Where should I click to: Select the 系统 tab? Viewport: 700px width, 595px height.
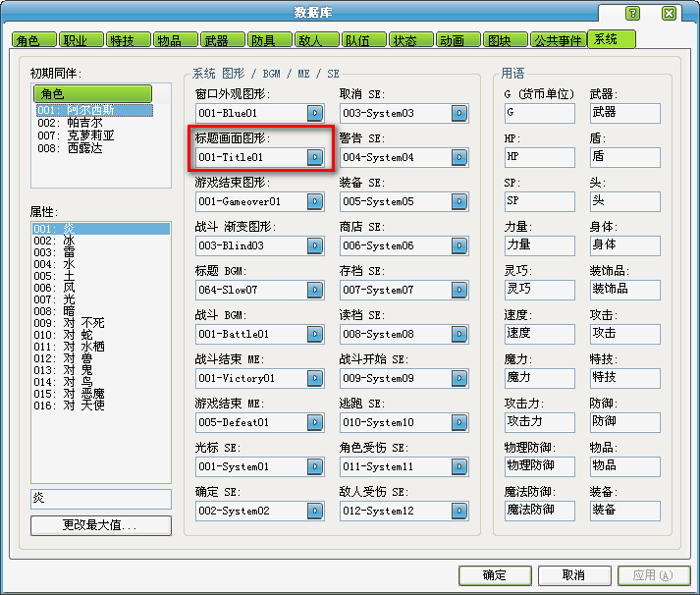[x=612, y=39]
